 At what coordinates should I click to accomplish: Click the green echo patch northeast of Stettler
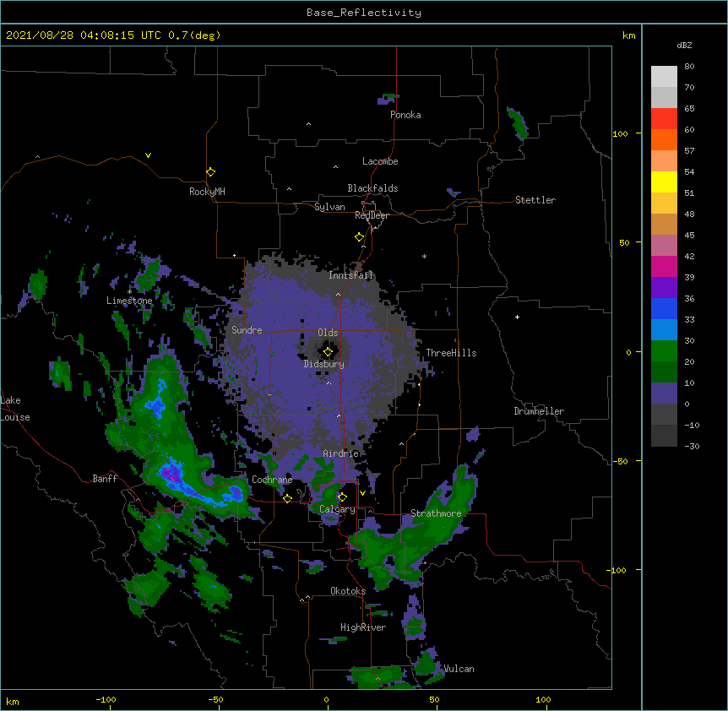(x=519, y=123)
